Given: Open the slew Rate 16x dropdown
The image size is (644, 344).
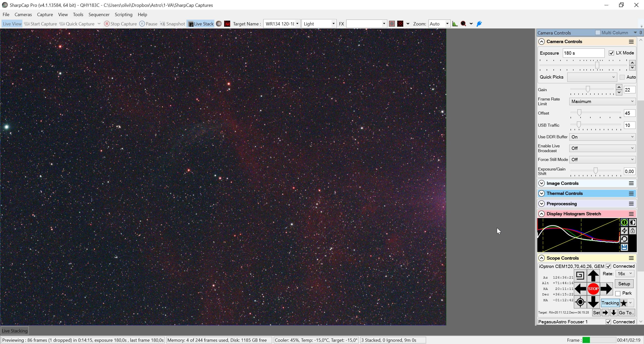Looking at the screenshot, I should pos(625,274).
